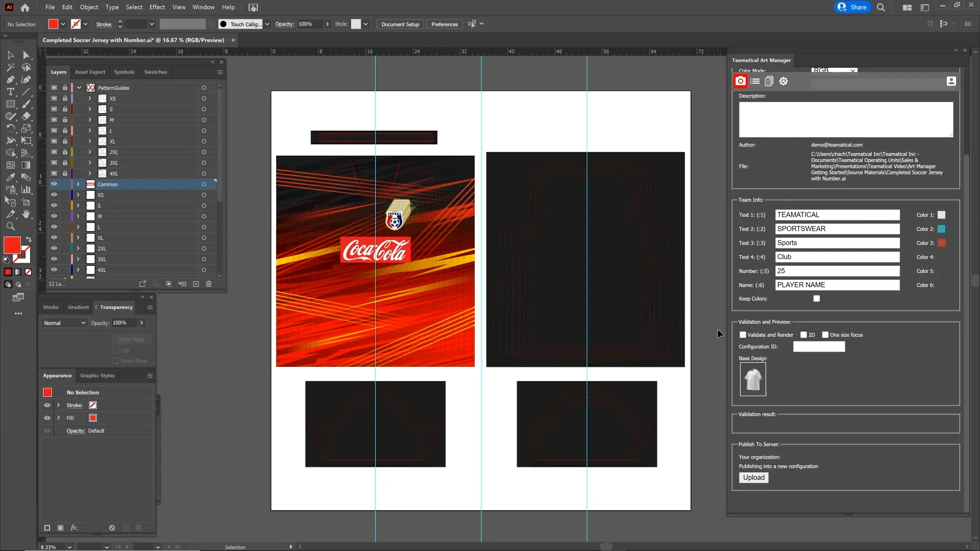Select the Magic Wand tool
This screenshot has height=551, width=980.
[x=10, y=67]
